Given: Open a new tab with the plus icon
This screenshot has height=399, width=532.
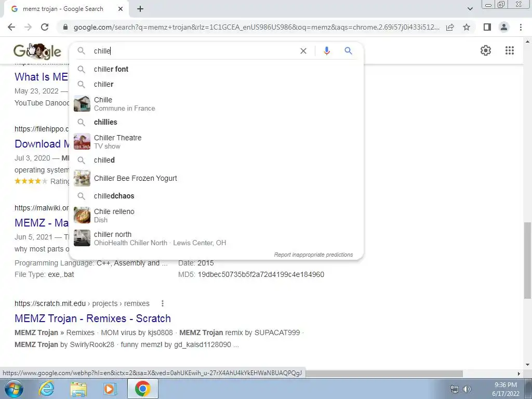Looking at the screenshot, I should pos(140,9).
